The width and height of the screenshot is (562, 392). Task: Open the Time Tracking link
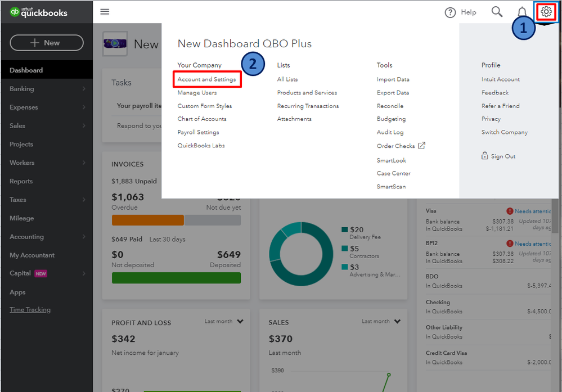pyautogui.click(x=30, y=310)
